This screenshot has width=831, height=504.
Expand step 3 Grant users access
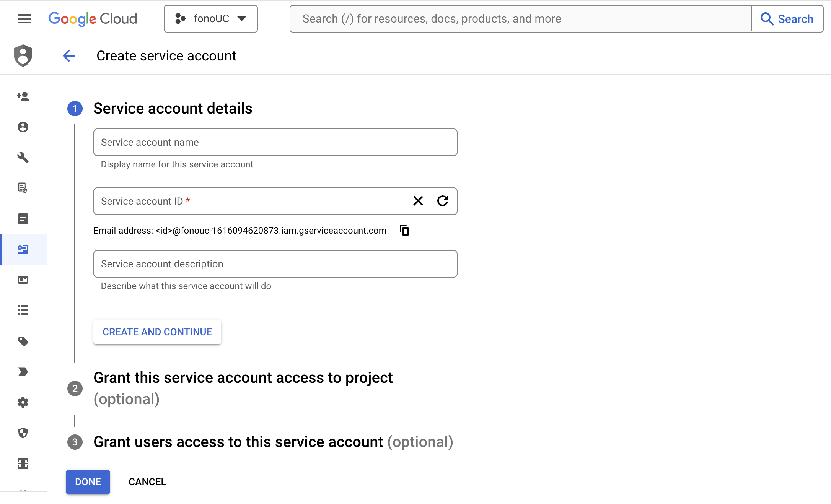273,442
